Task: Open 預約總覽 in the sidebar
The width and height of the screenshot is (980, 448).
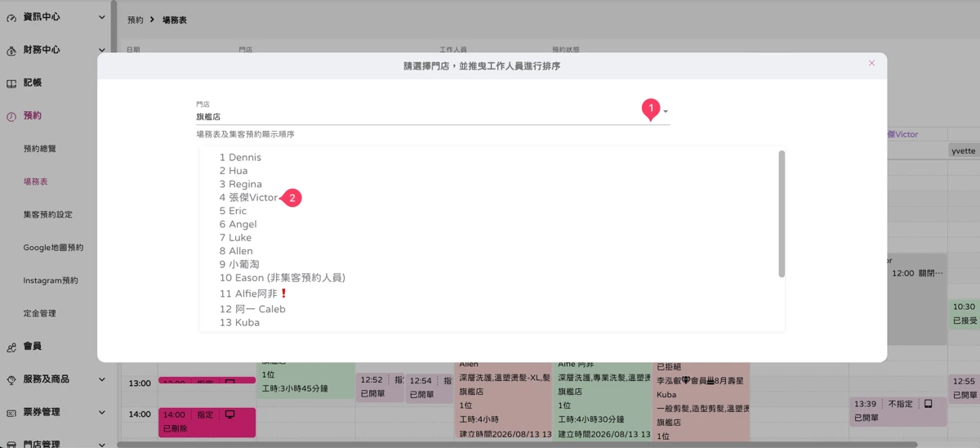Action: pyautogui.click(x=40, y=149)
